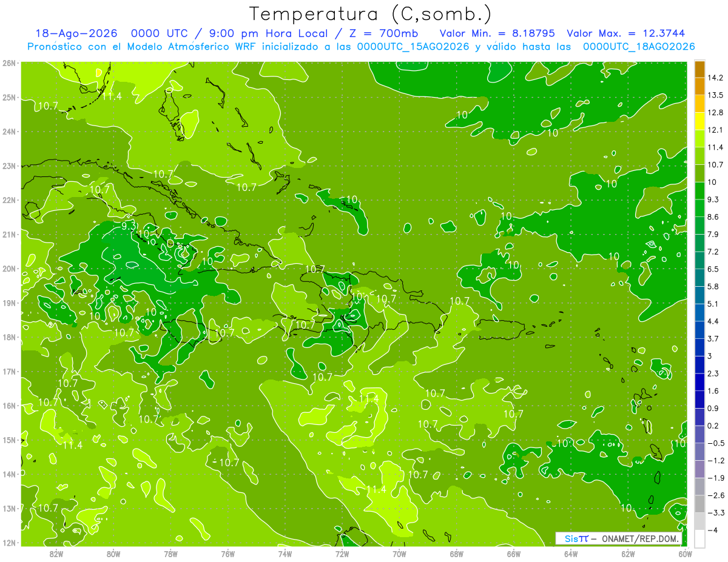This screenshot has width=728, height=562.
Task: Click the Temperatura (C,somb.) chart title
Action: [371, 13]
